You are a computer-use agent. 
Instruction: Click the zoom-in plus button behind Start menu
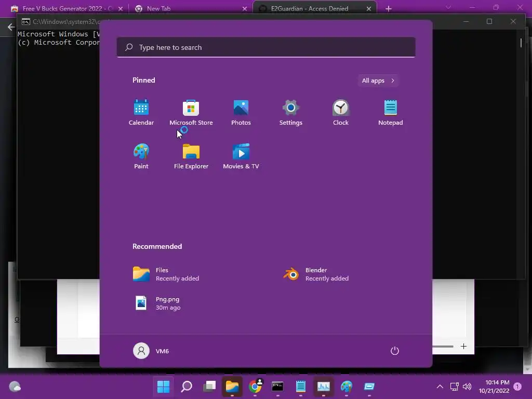463,346
